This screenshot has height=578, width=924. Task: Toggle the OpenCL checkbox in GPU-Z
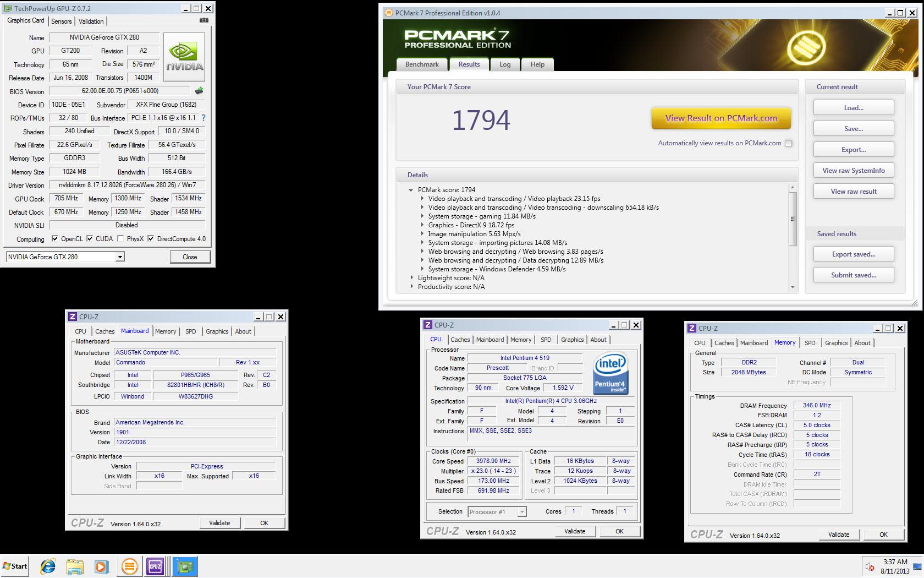[55, 239]
